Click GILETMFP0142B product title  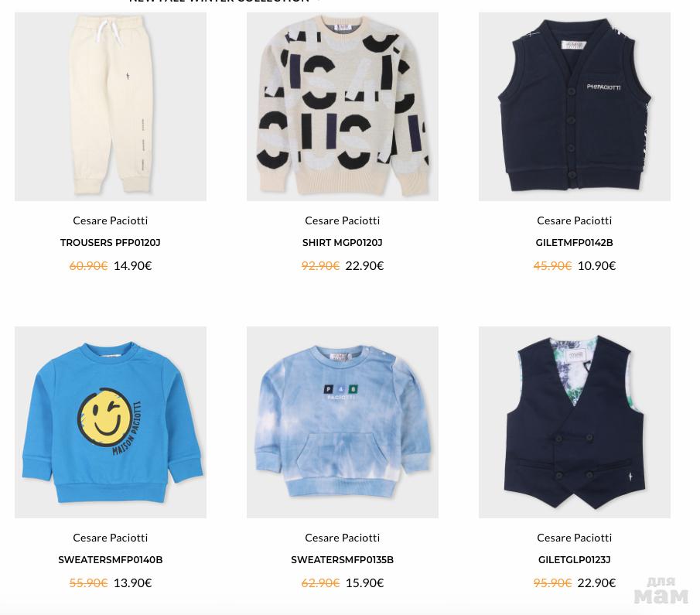(574, 242)
